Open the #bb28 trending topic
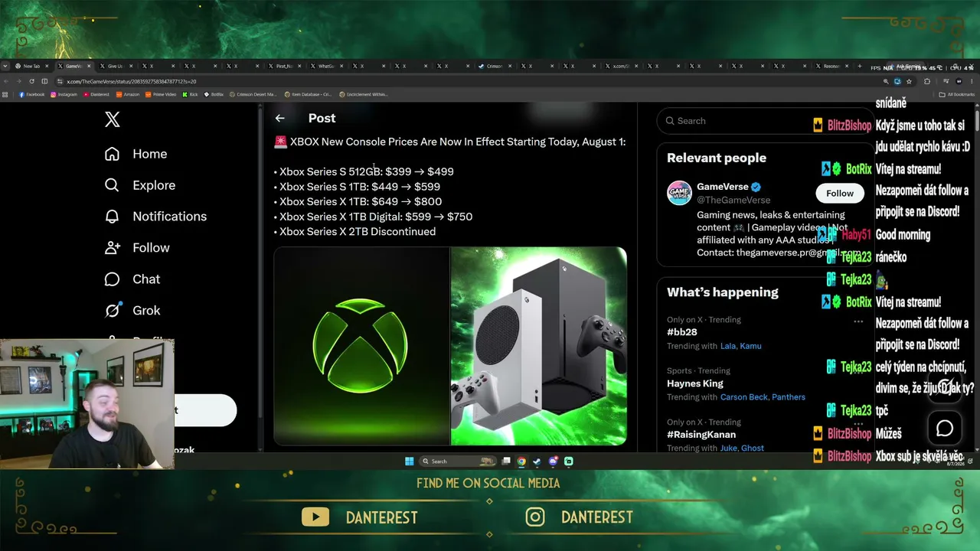The image size is (980, 551). tap(681, 332)
